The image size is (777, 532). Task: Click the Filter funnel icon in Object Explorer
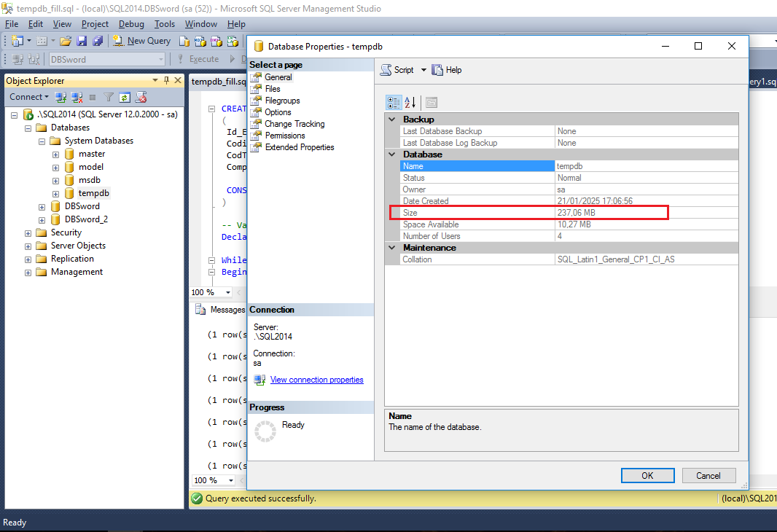[x=109, y=97]
